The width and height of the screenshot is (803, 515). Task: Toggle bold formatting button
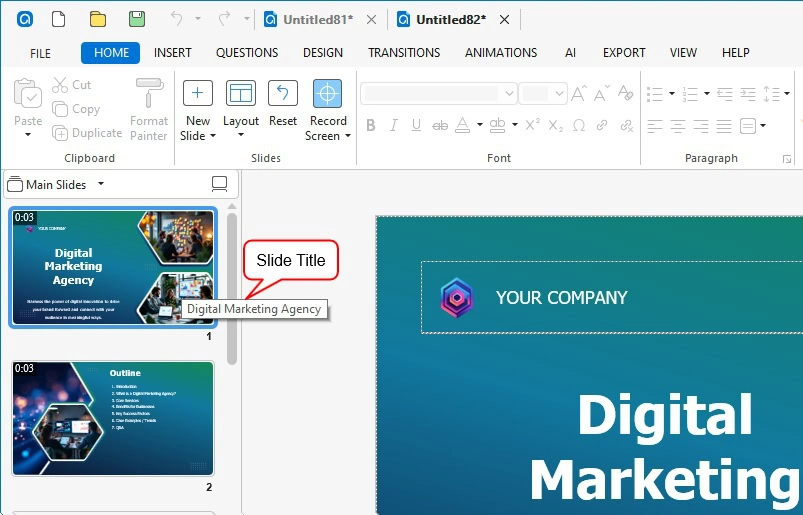tap(370, 126)
